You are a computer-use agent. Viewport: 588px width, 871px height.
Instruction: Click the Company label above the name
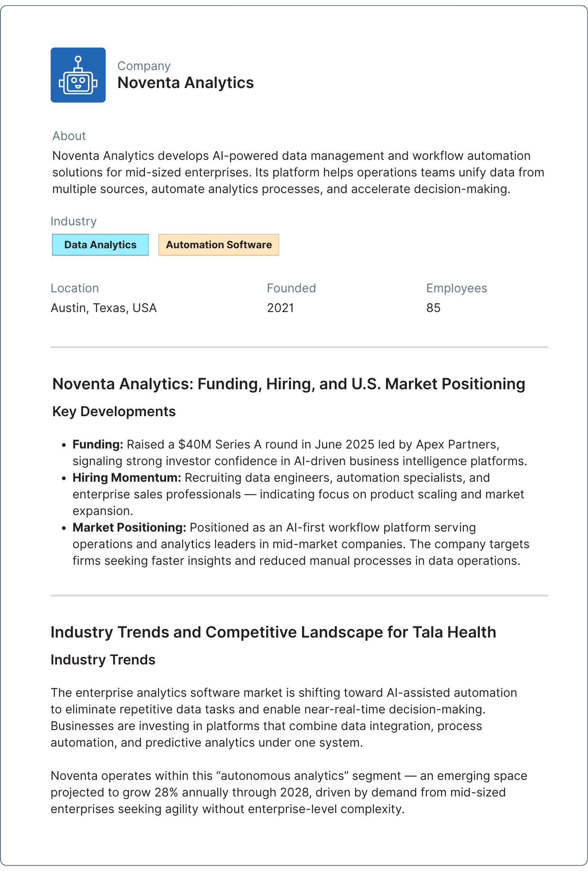(144, 66)
